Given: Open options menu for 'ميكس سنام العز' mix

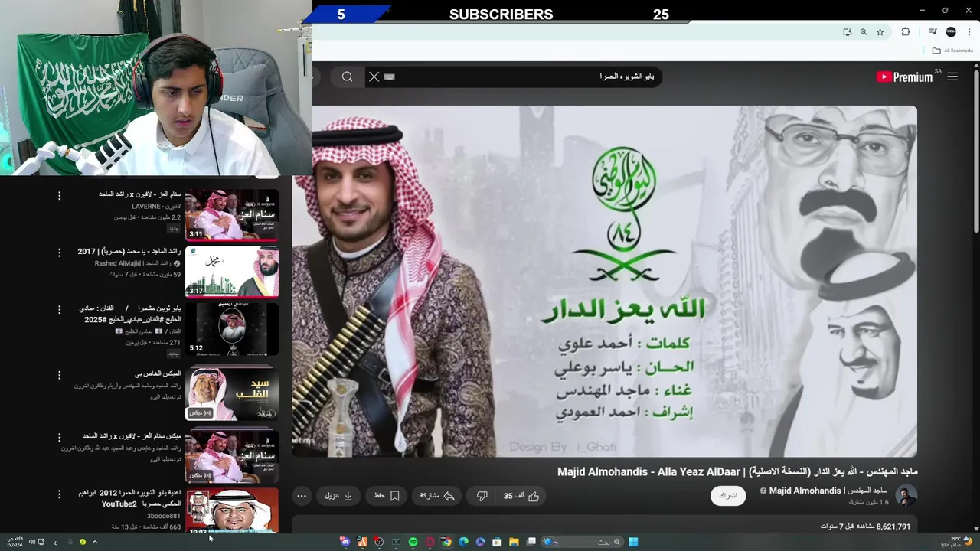Looking at the screenshot, I should coord(59,437).
